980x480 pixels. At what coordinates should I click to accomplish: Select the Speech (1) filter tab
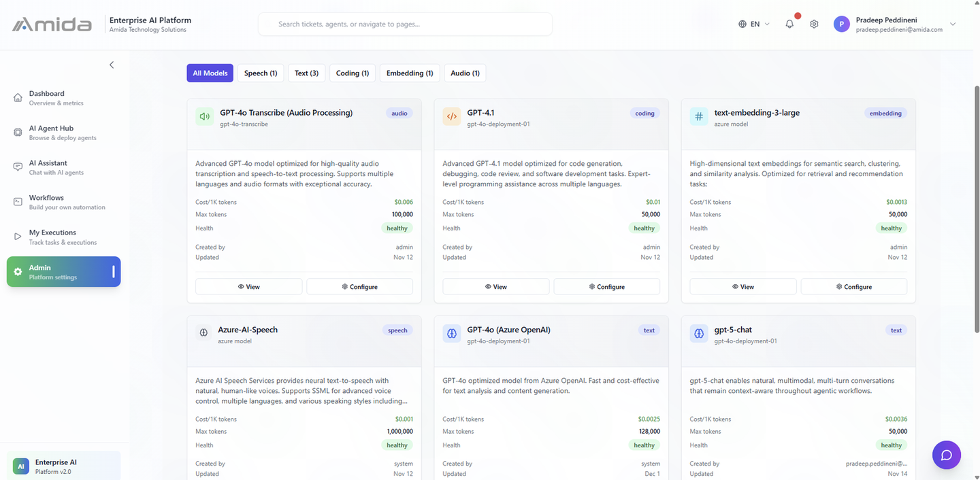pyautogui.click(x=261, y=73)
